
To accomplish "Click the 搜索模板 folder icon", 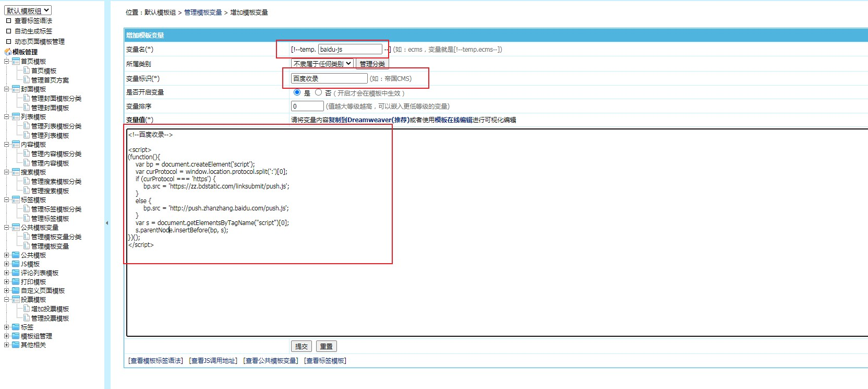I will (x=16, y=172).
